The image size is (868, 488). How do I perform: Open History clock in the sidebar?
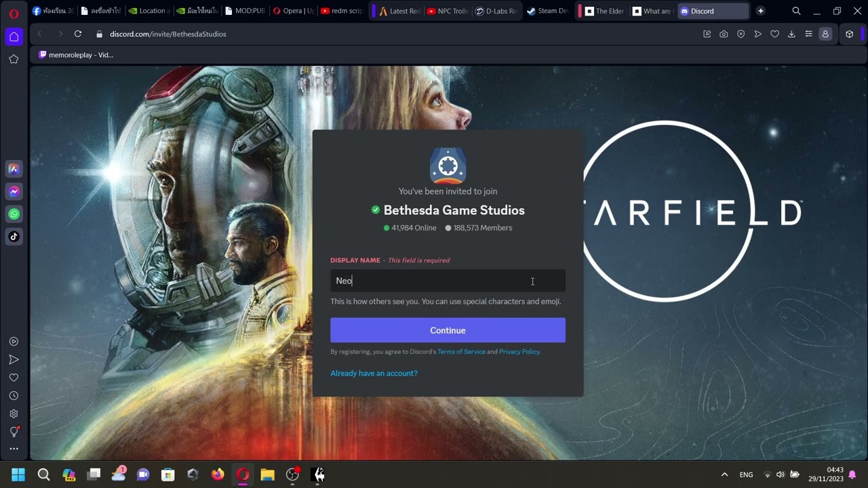14,396
